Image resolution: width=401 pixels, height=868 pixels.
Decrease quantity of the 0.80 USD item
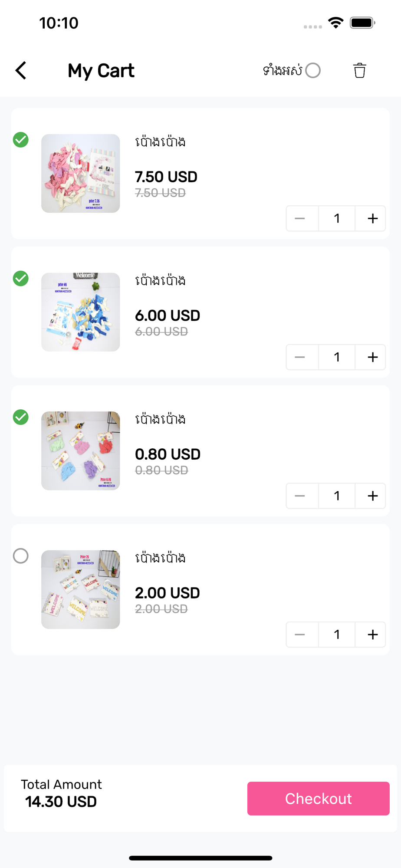tap(300, 496)
